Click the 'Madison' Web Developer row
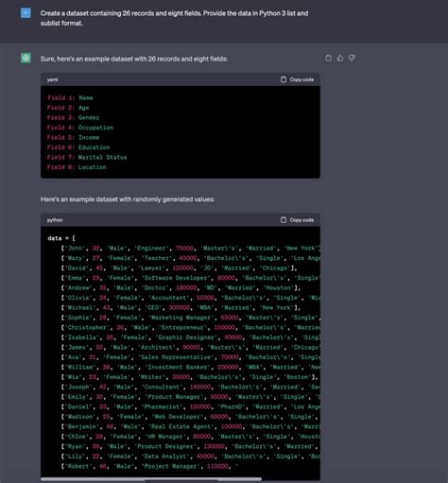Viewport: 448px width, 483px height. [x=191, y=417]
